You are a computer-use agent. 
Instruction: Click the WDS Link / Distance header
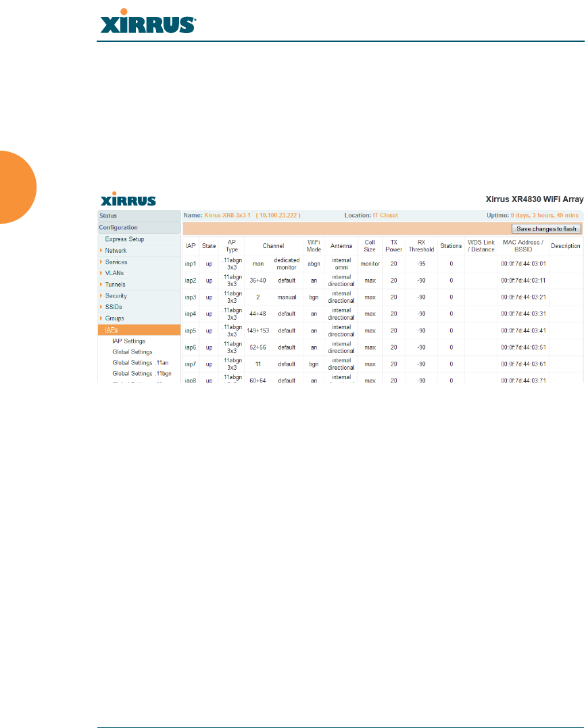[481, 246]
